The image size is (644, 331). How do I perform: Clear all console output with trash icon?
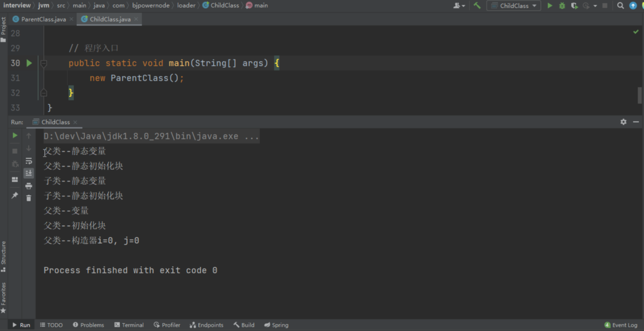29,198
